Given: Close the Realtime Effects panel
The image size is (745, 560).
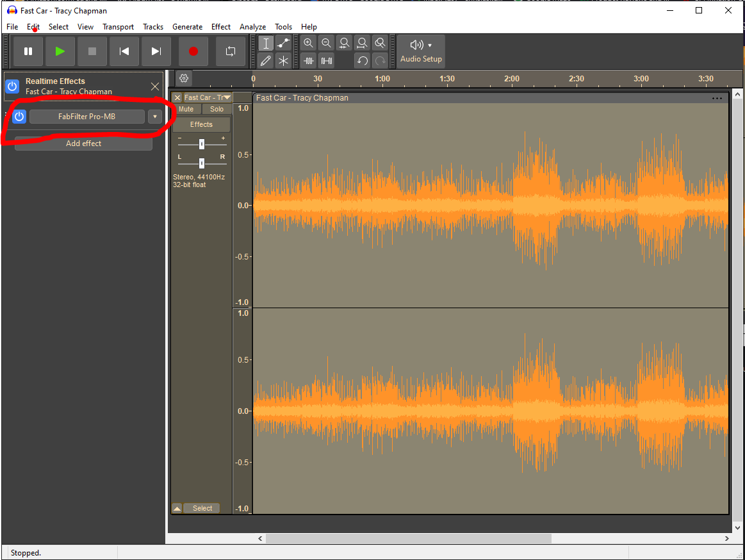Looking at the screenshot, I should 155,86.
